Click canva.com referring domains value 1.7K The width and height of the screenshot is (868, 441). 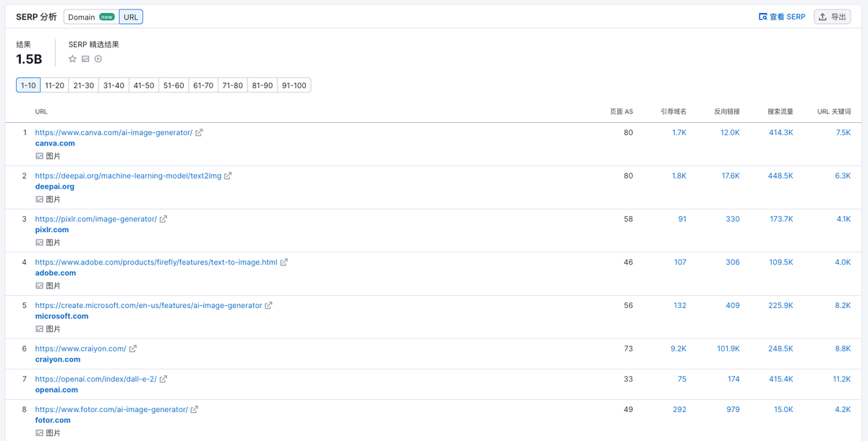click(678, 133)
